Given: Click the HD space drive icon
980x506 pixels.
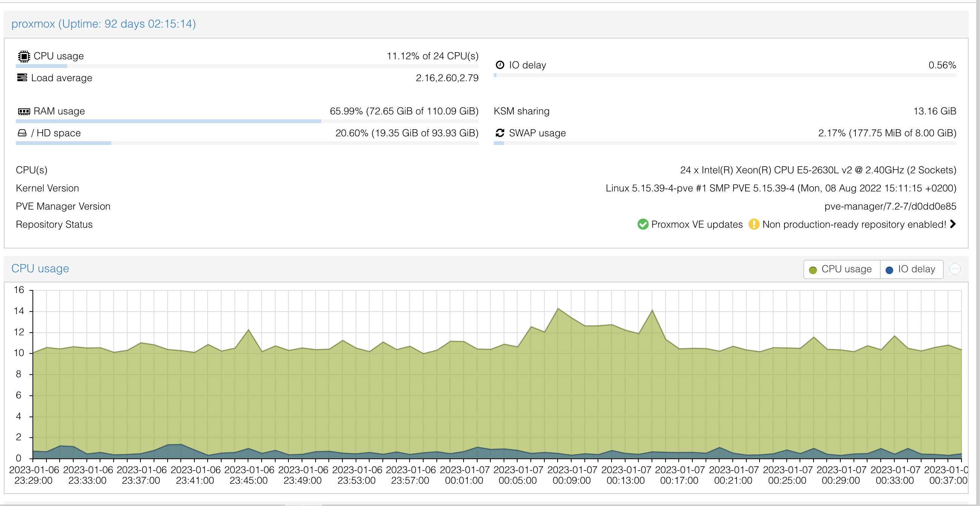Looking at the screenshot, I should point(22,133).
